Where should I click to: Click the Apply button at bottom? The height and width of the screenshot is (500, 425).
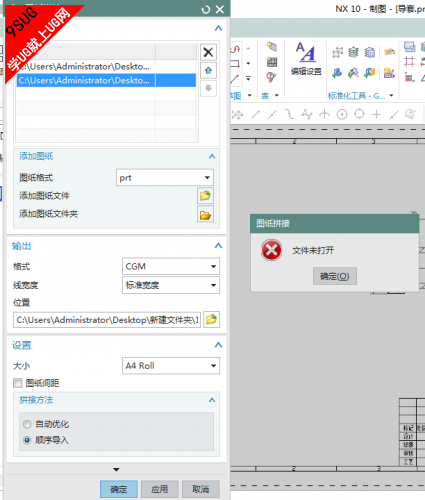tap(160, 489)
